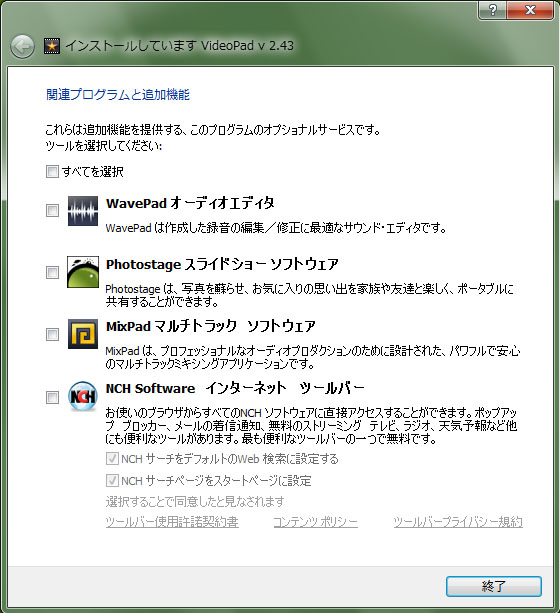Check the すべてを選択 checkbox
Image resolution: width=560 pixels, height=613 pixels.
pyautogui.click(x=52, y=171)
